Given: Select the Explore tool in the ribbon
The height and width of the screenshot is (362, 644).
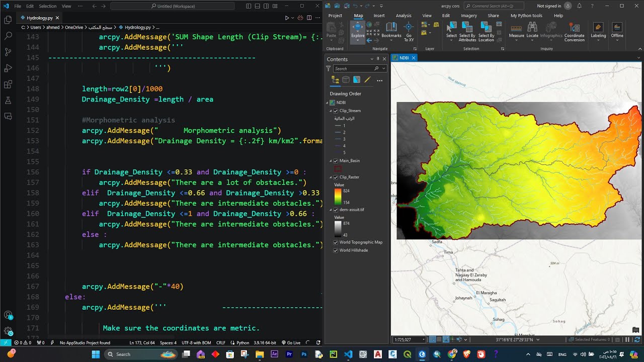Looking at the screenshot, I should tap(358, 30).
